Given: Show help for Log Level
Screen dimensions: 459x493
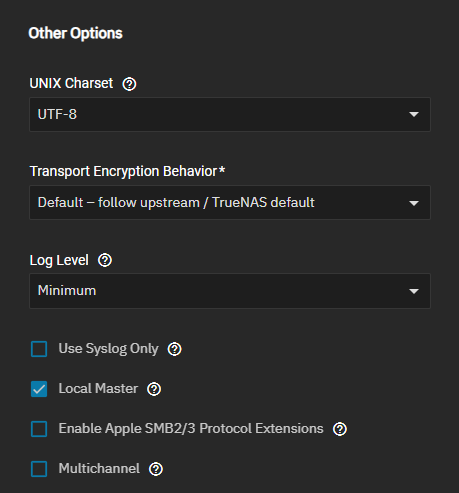Looking at the screenshot, I should 105,260.
